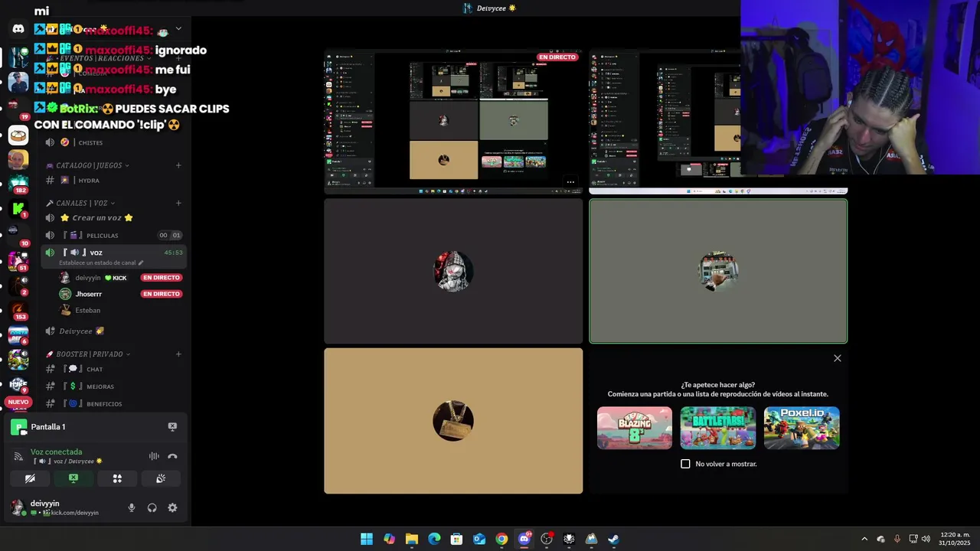
Task: Mute microphone in user panel
Action: click(132, 507)
